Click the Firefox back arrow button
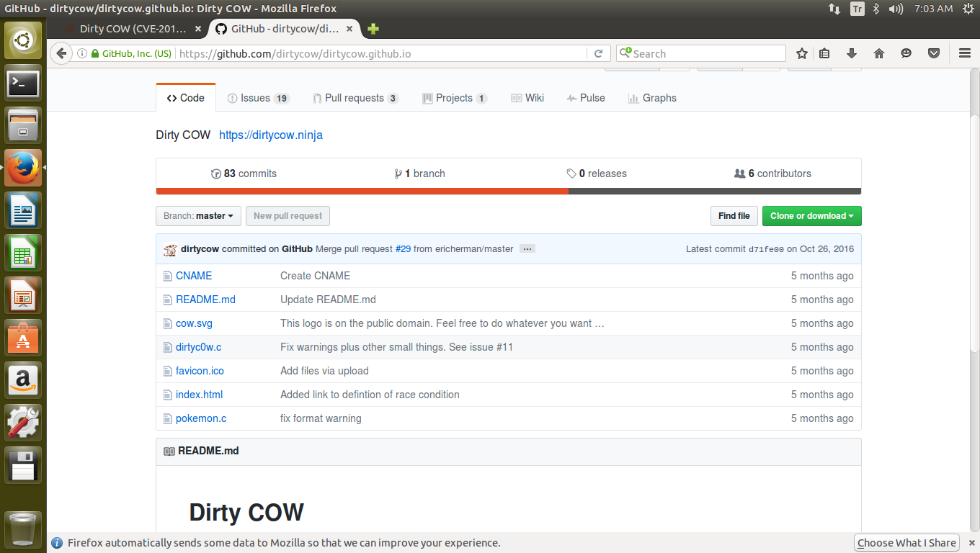Screen dimensions: 980x553 [x=61, y=53]
